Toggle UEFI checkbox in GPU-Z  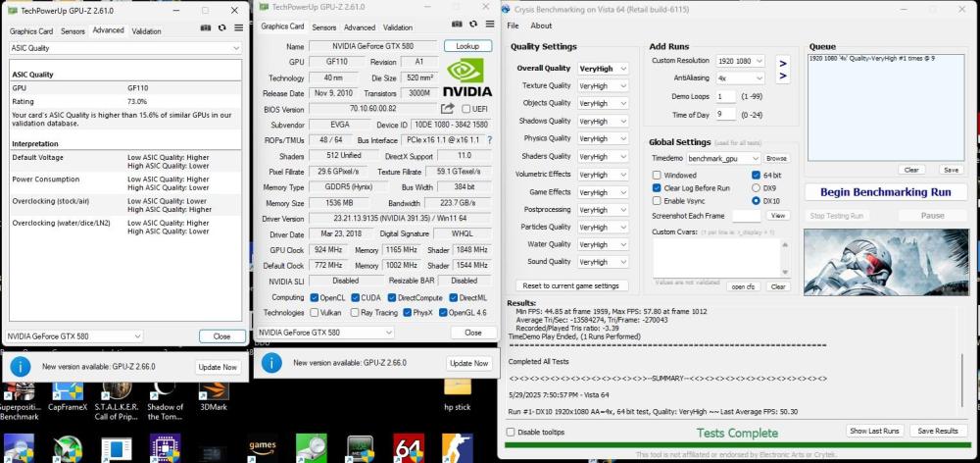(465, 109)
